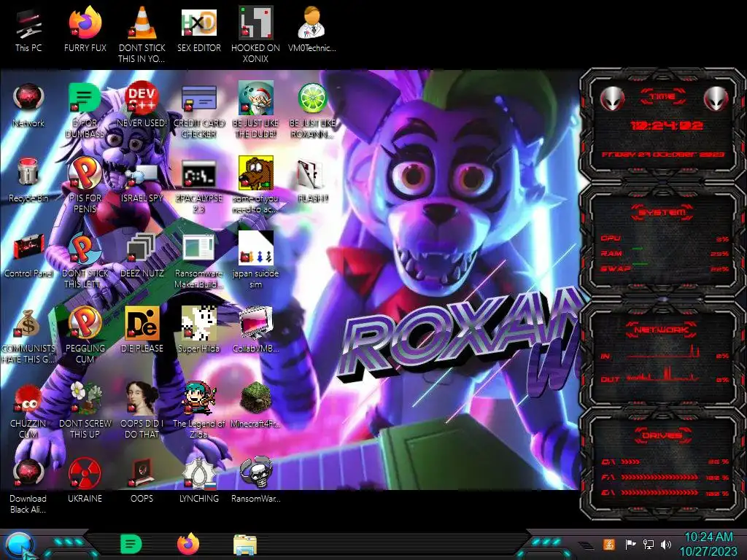Screen dimensions: 747x560
Task: Open the Ransomware Maker Build... shortcut
Action: pyautogui.click(x=198, y=261)
